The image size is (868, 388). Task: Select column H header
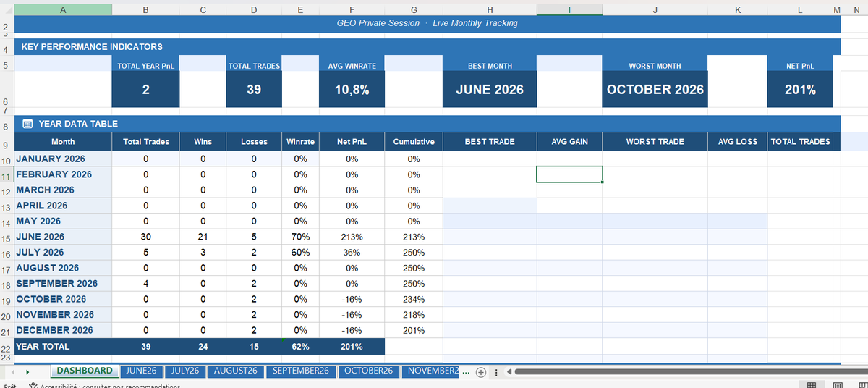490,9
